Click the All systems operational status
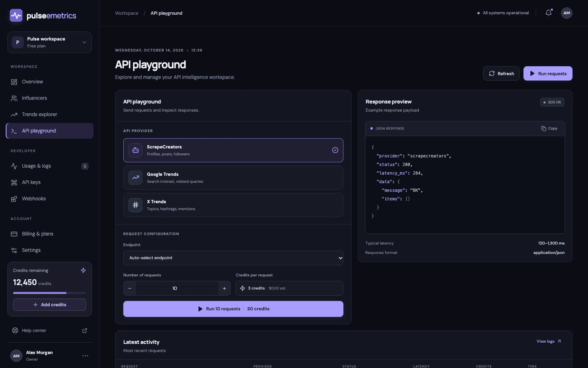588x368 pixels. point(503,13)
